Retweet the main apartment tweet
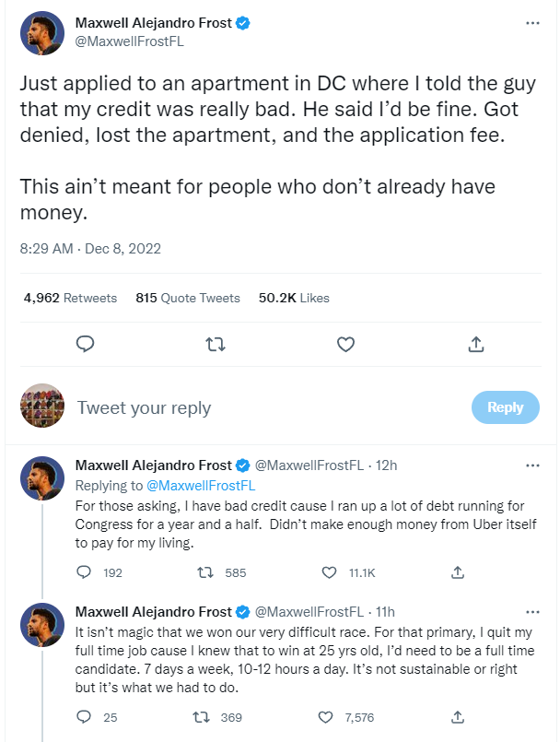Viewport: 560px width, 742px height. (216, 345)
